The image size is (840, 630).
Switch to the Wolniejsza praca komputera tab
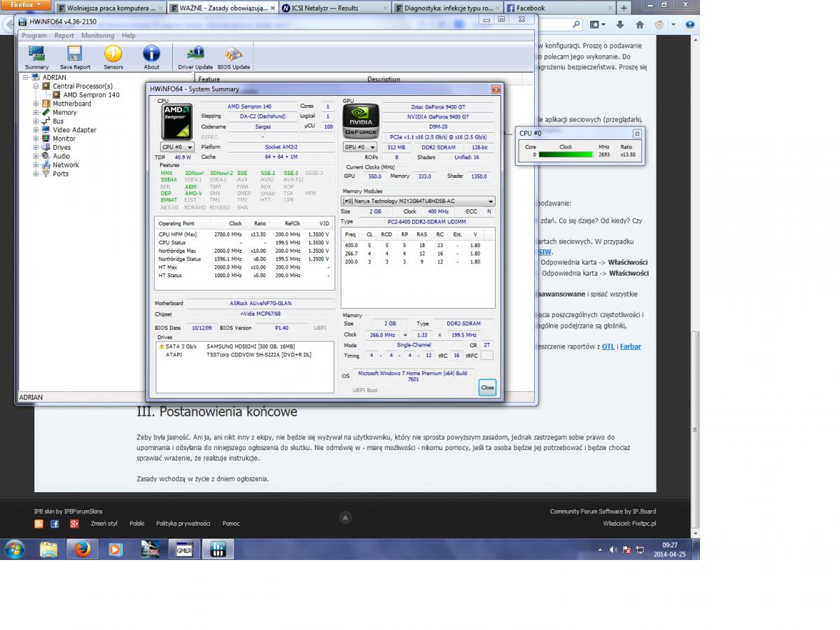click(x=110, y=8)
